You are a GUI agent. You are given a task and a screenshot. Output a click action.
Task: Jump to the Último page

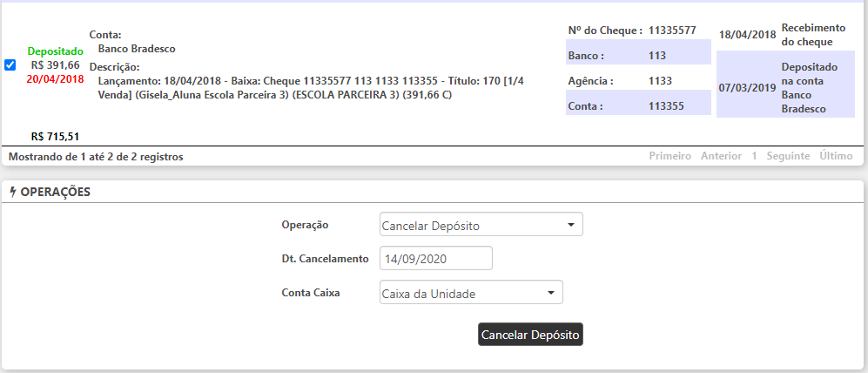[836, 156]
